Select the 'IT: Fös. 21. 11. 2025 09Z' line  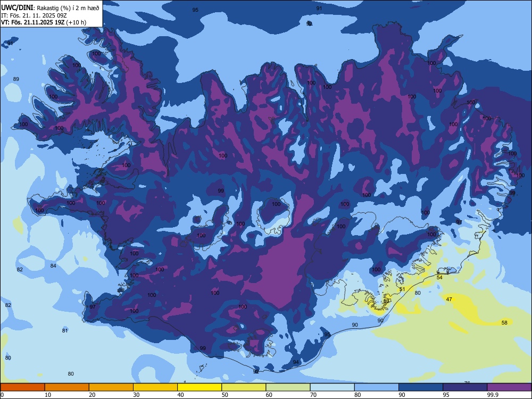point(35,15)
